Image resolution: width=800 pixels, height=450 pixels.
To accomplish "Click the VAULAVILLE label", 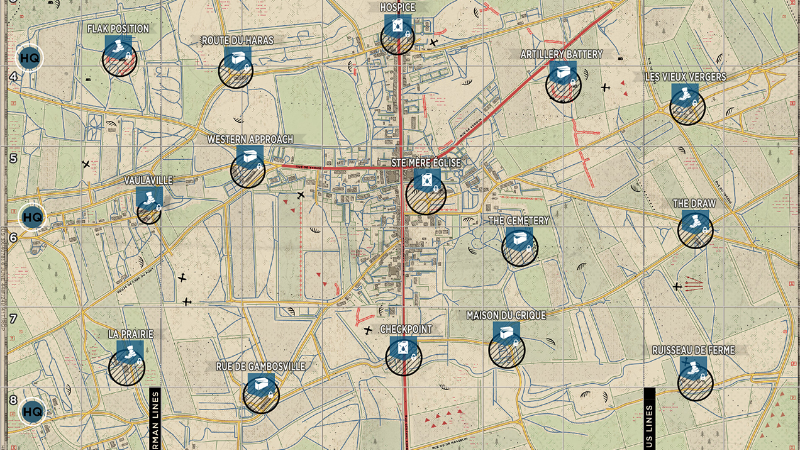I will pos(148,181).
